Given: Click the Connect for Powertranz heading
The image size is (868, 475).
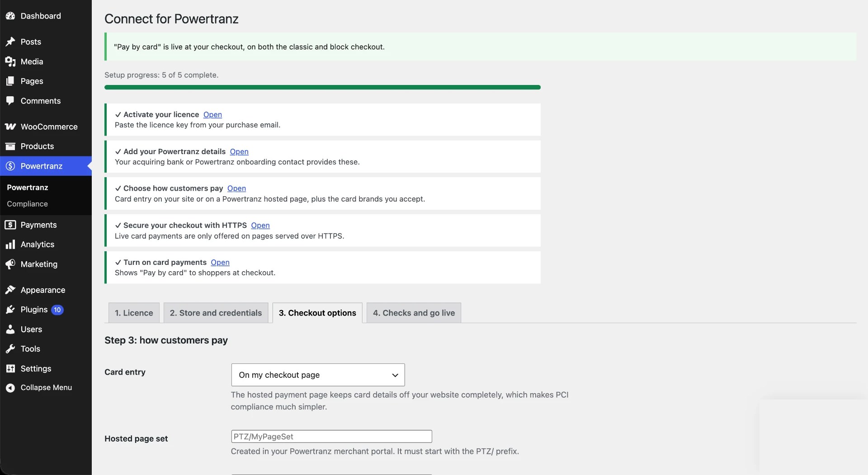Looking at the screenshot, I should [171, 19].
